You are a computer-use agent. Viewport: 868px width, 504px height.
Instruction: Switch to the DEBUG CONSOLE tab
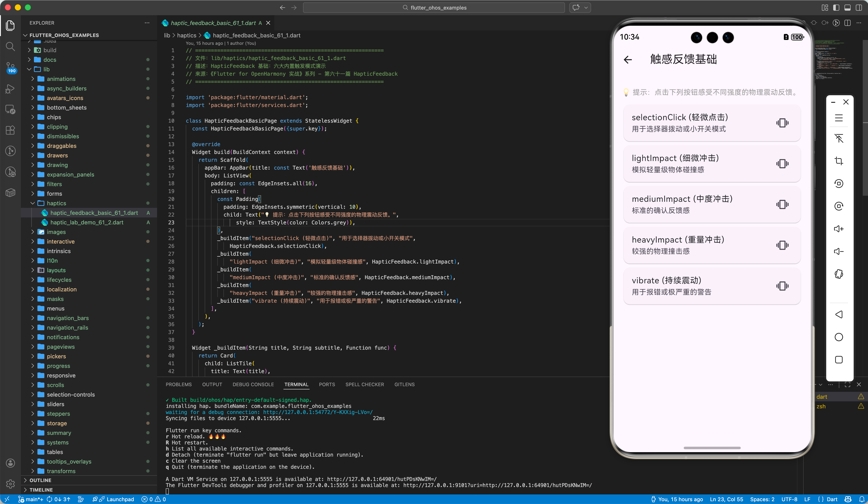tap(253, 384)
